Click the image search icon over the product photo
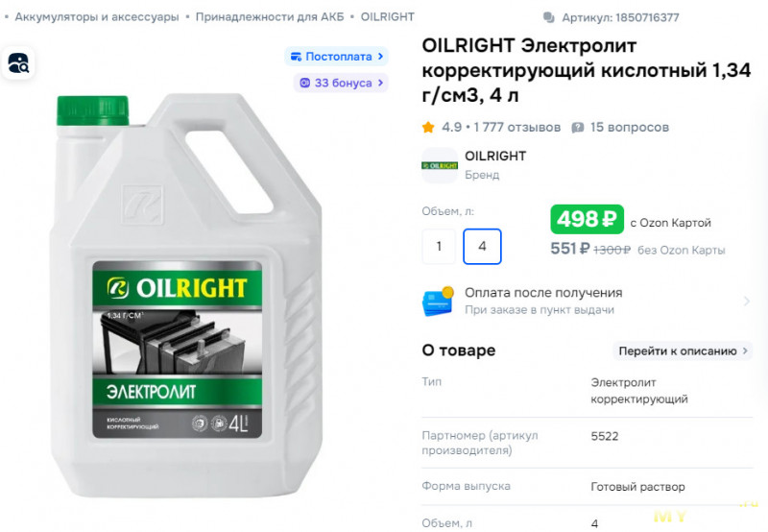Screen dimensions: 768x532 click(18, 63)
